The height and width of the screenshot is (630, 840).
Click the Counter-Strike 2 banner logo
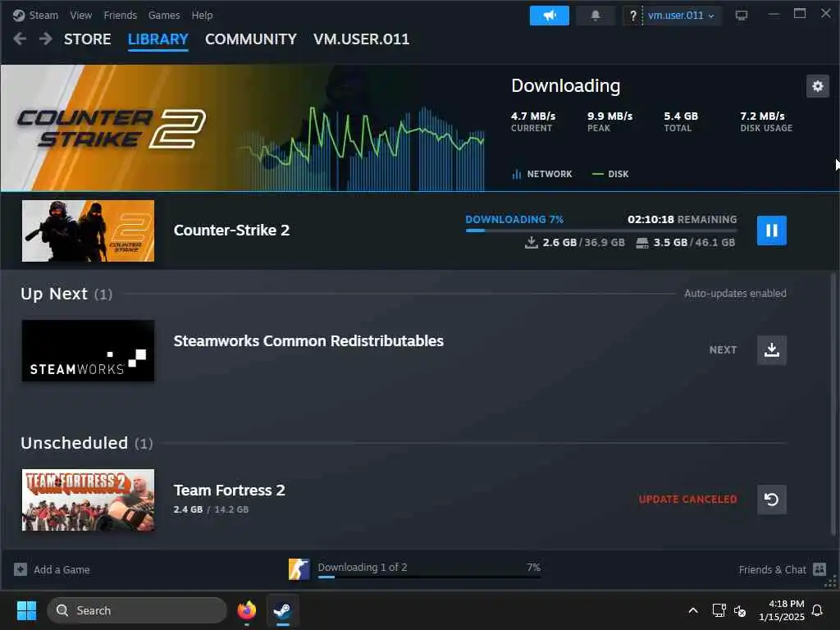[x=112, y=129]
